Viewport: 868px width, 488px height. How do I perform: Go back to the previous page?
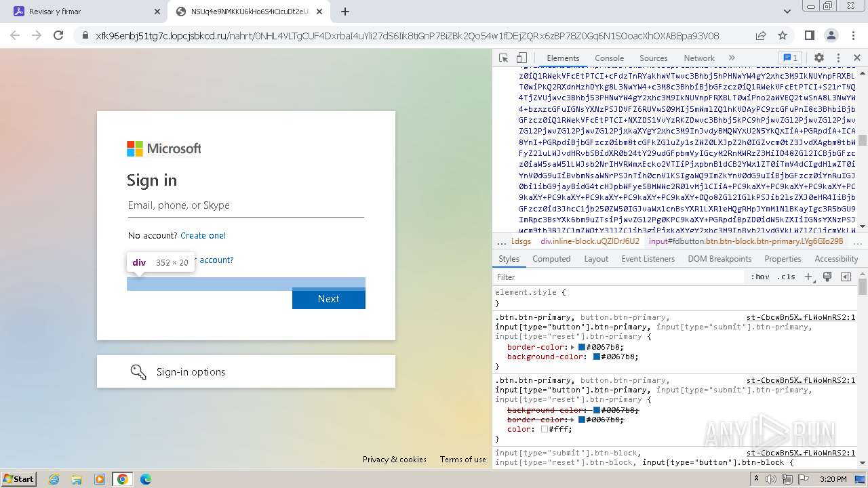(x=15, y=35)
